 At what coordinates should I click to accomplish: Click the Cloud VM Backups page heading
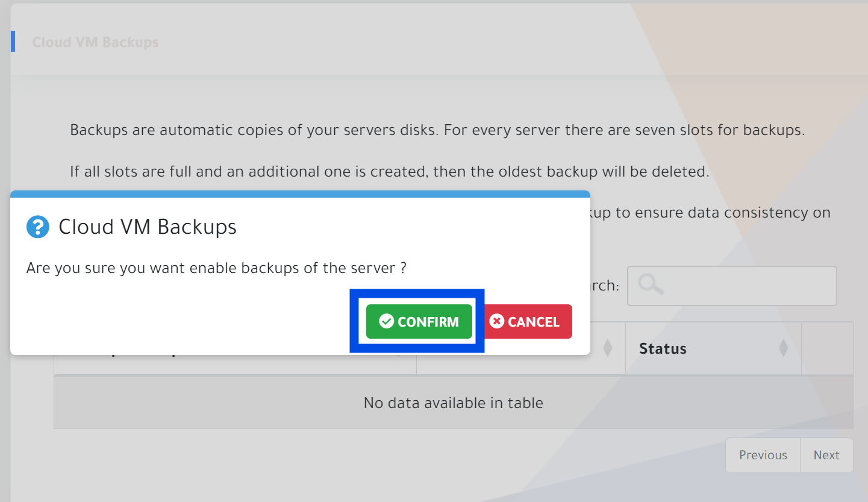tap(95, 42)
